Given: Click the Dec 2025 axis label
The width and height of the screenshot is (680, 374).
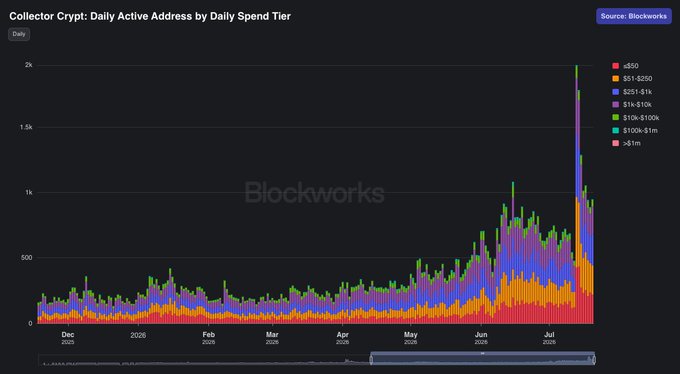Looking at the screenshot, I should 68,338.
